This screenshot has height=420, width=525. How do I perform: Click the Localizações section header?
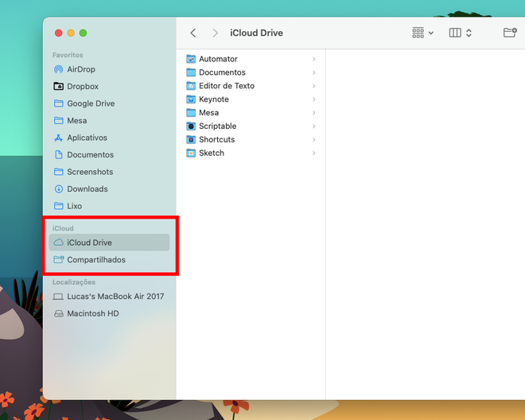[74, 282]
